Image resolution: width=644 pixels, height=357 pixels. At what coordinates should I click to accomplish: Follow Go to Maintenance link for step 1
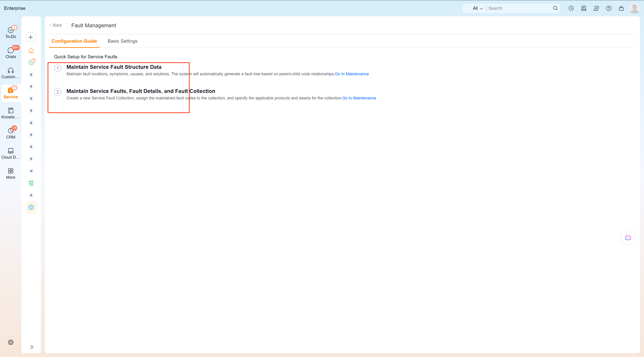pyautogui.click(x=352, y=74)
